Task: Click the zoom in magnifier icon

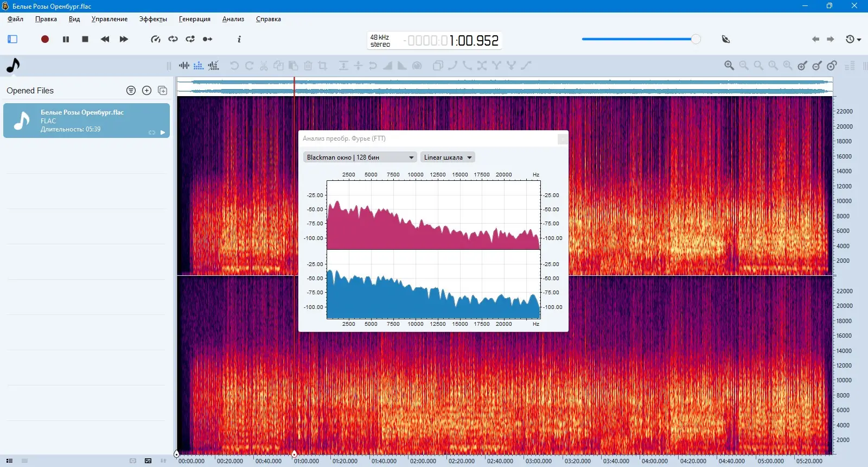Action: pos(729,66)
